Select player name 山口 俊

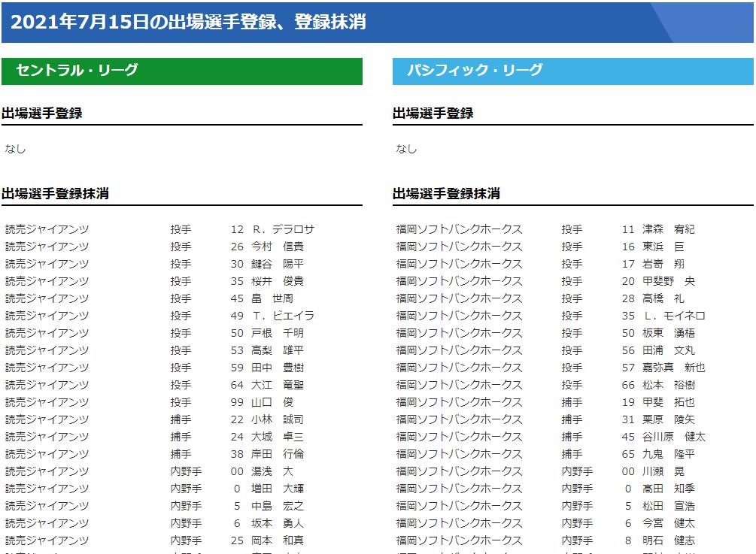272,402
